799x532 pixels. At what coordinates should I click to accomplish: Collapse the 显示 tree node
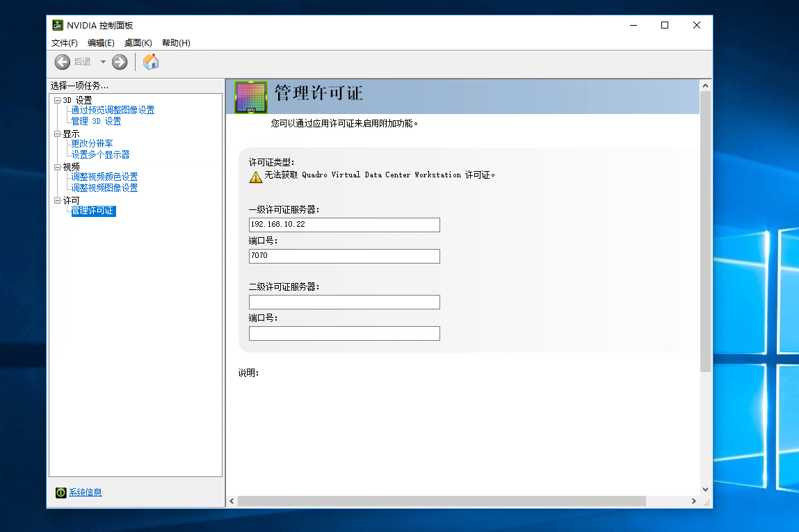click(58, 134)
